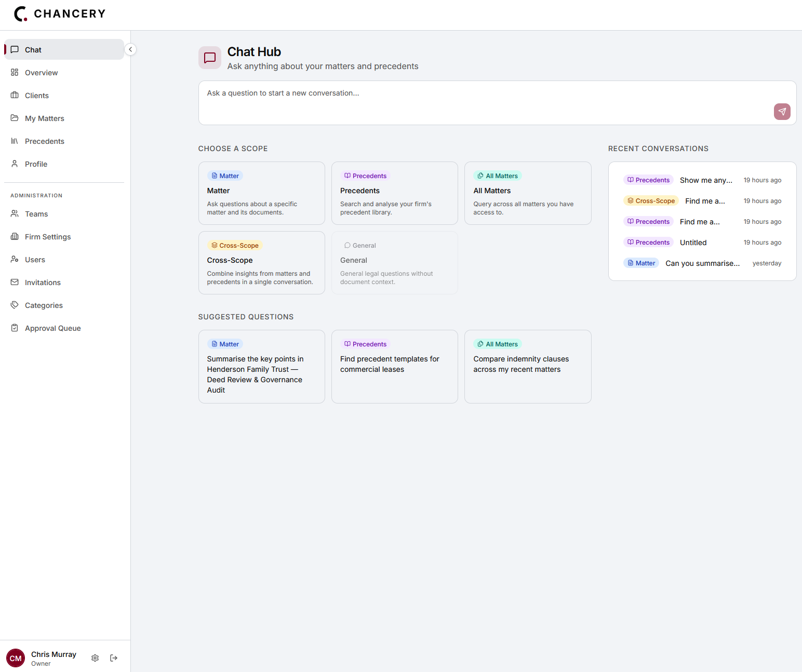Choose the Matter scope card
The image size is (802, 672).
(262, 193)
